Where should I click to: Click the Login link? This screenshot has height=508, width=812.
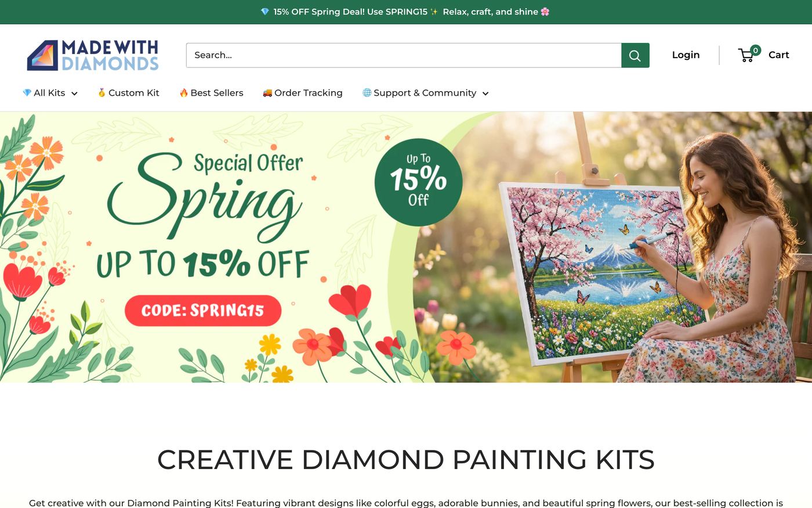[x=686, y=55]
